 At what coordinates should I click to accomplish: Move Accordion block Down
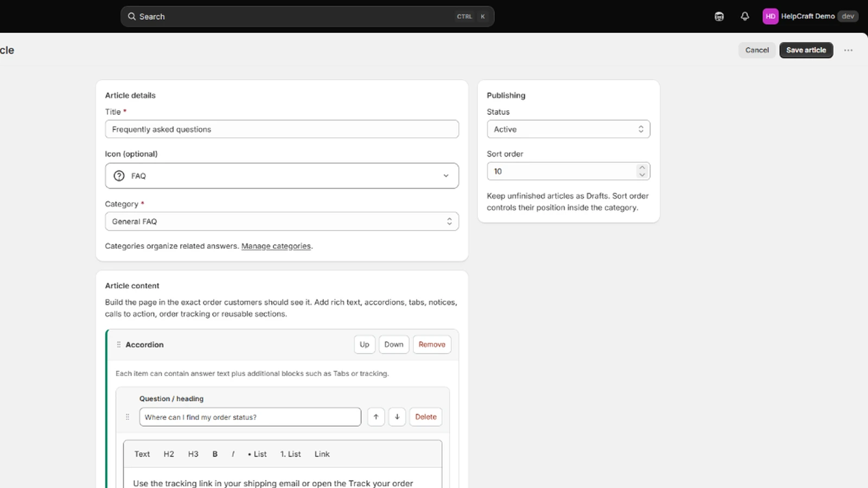coord(394,344)
